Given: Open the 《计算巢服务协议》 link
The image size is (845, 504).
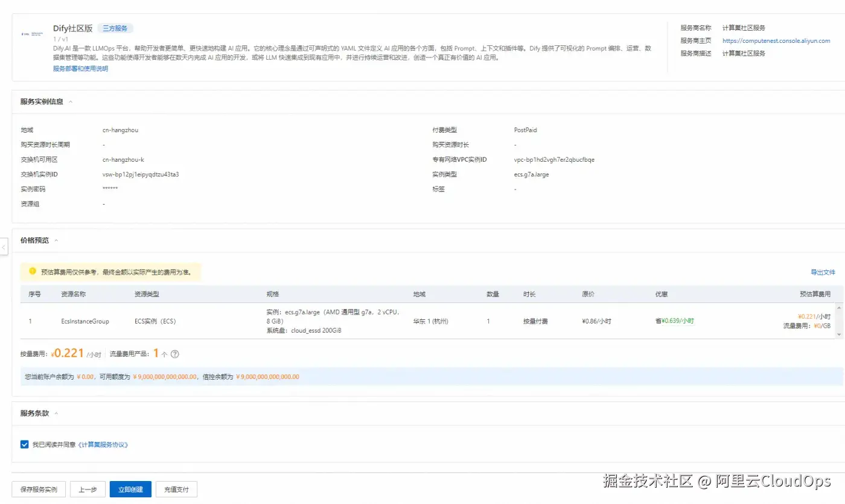Looking at the screenshot, I should tap(103, 445).
